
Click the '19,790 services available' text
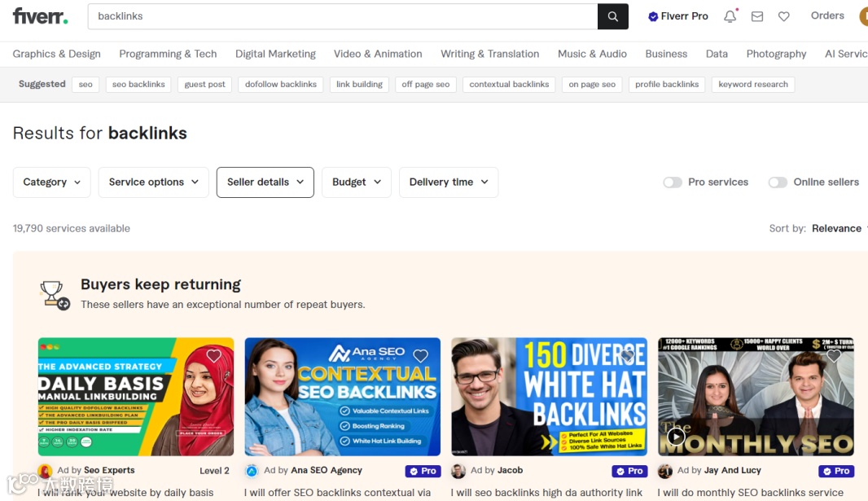(x=72, y=229)
